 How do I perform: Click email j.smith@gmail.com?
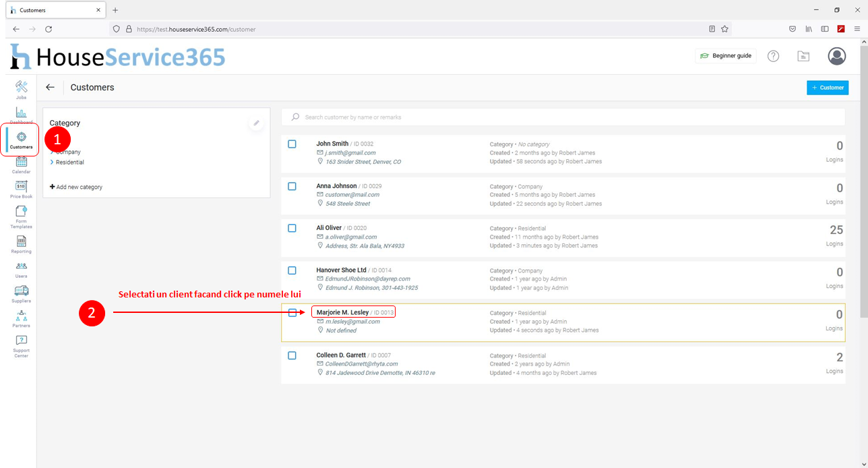click(x=350, y=153)
